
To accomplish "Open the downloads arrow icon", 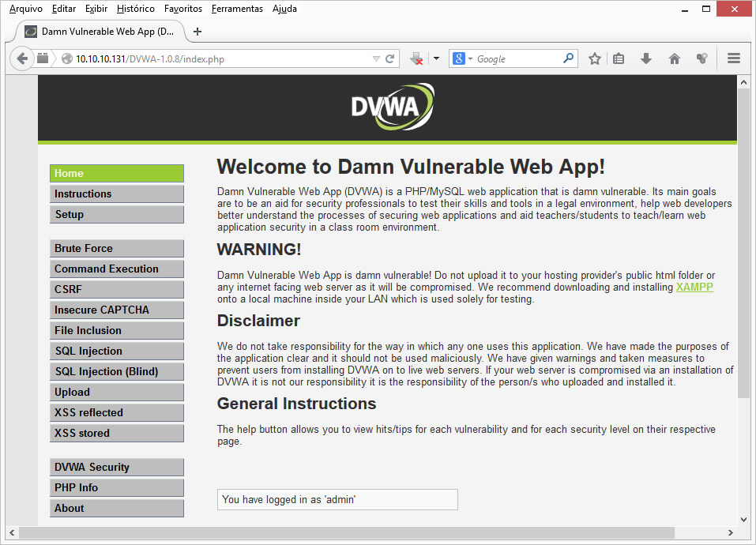I will [646, 58].
